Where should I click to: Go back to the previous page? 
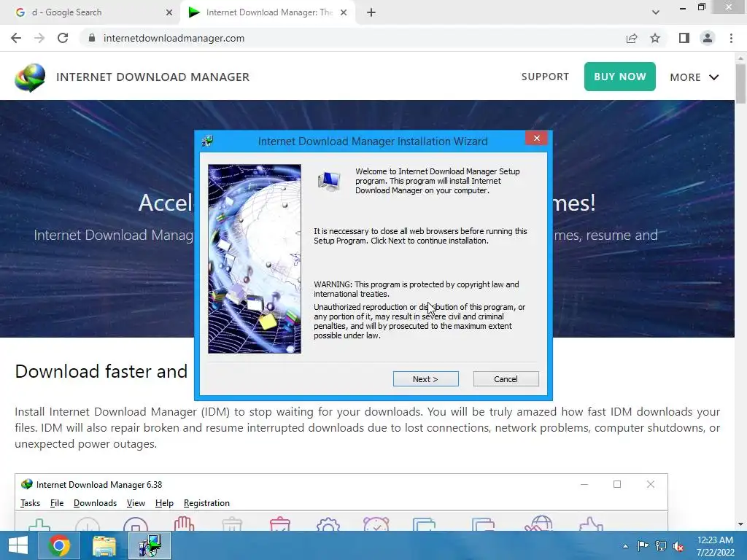[16, 38]
